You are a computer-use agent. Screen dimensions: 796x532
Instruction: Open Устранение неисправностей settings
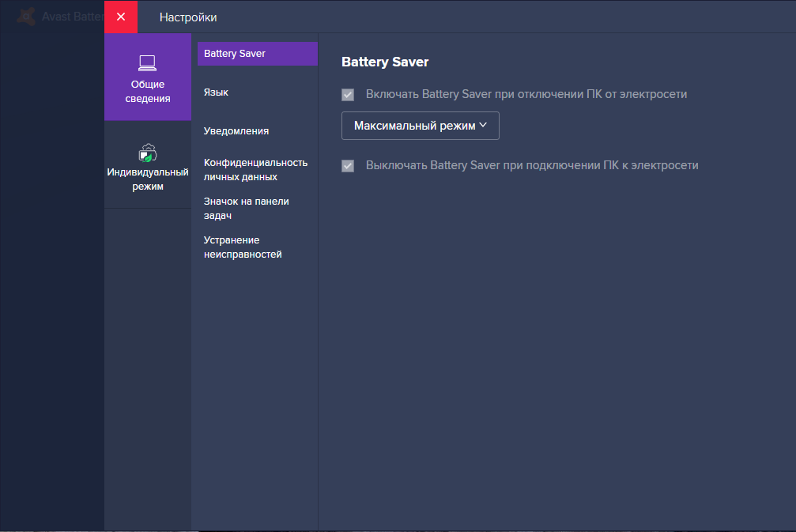coord(258,247)
